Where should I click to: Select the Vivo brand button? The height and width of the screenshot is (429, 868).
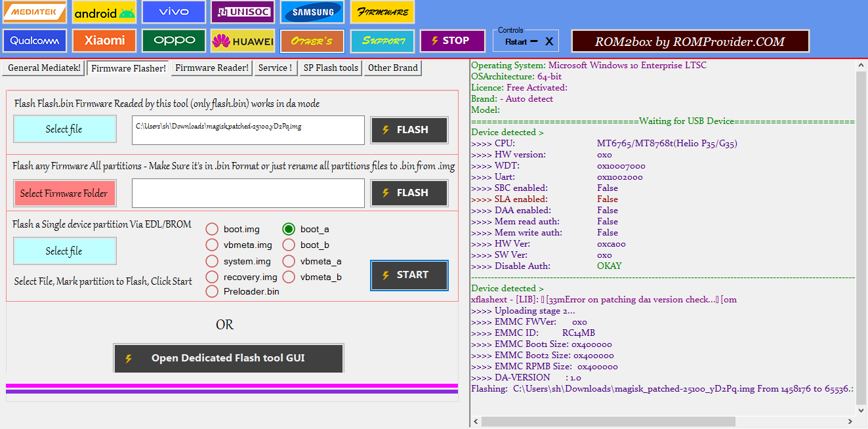174,12
